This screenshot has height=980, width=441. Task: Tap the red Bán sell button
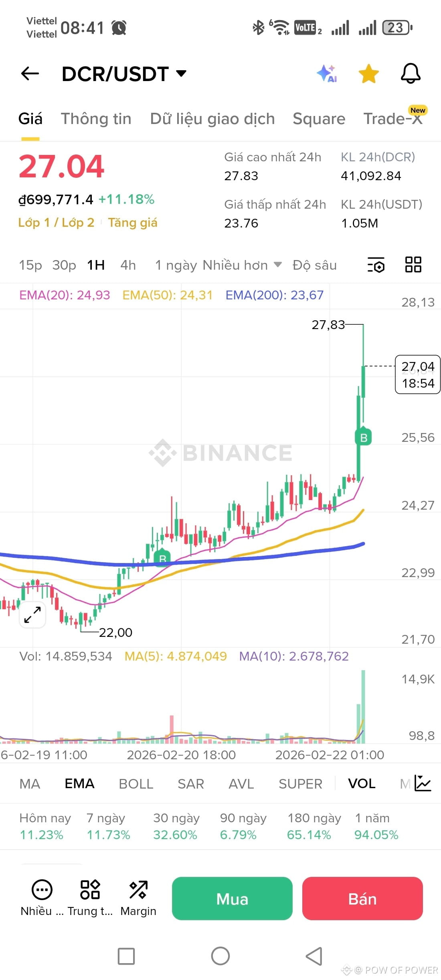[362, 899]
